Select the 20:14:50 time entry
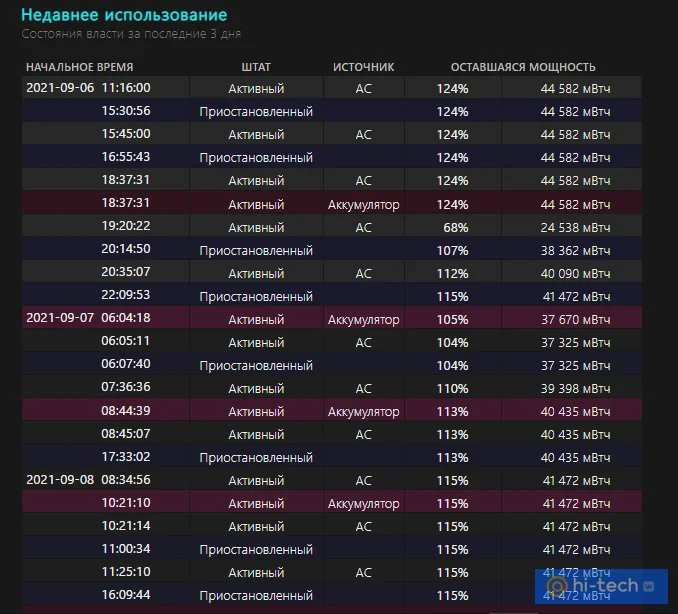The width and height of the screenshot is (678, 614). [x=126, y=250]
